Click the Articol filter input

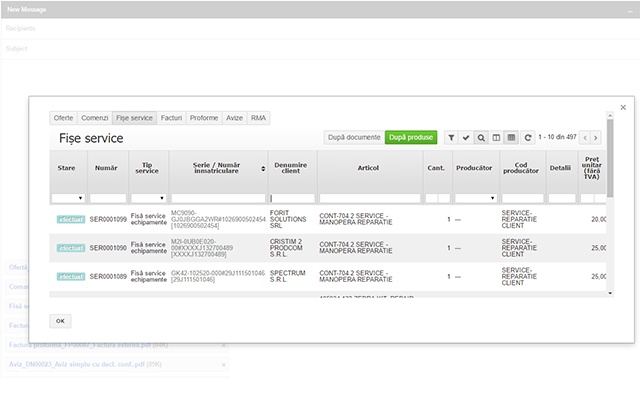pyautogui.click(x=370, y=198)
